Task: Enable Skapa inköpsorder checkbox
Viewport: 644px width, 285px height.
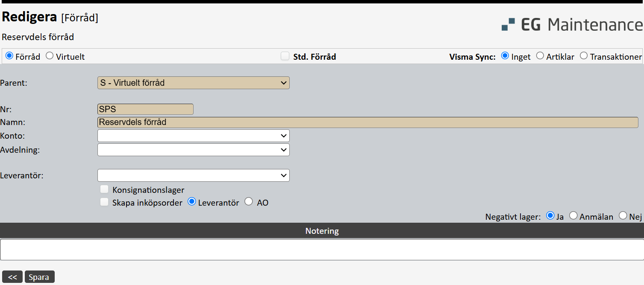Action: click(104, 202)
